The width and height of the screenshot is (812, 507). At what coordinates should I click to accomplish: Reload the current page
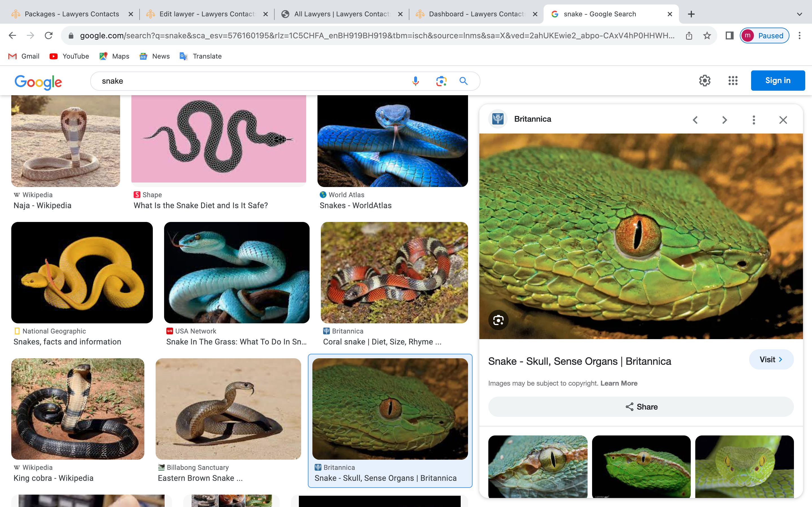49,35
